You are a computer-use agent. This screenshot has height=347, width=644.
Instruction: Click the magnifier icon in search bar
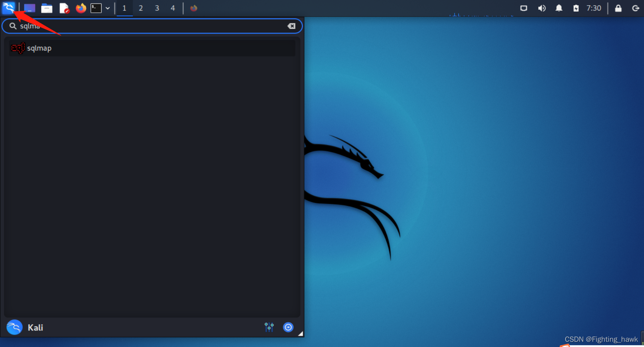(13, 26)
